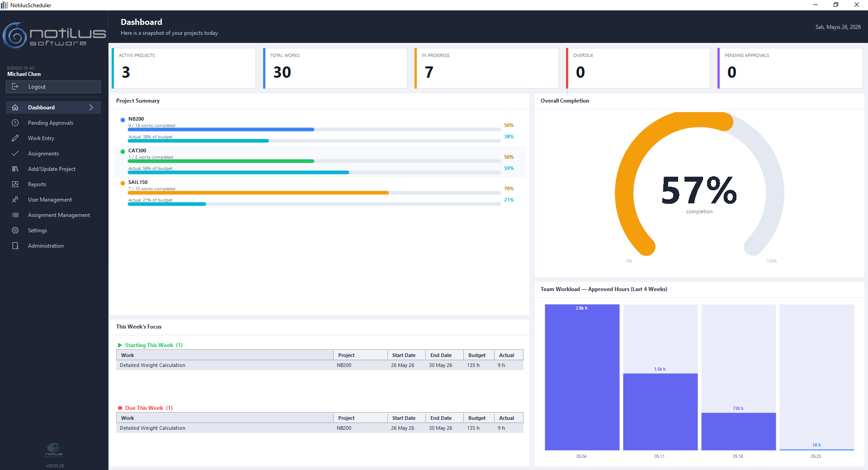Click the logout arrow icon
The image size is (868, 470).
point(15,87)
